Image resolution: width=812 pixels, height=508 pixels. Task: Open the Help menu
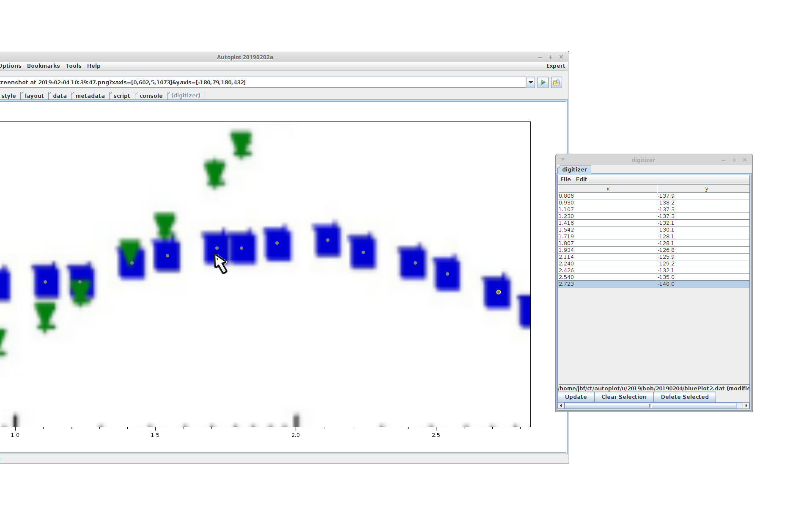(93, 66)
